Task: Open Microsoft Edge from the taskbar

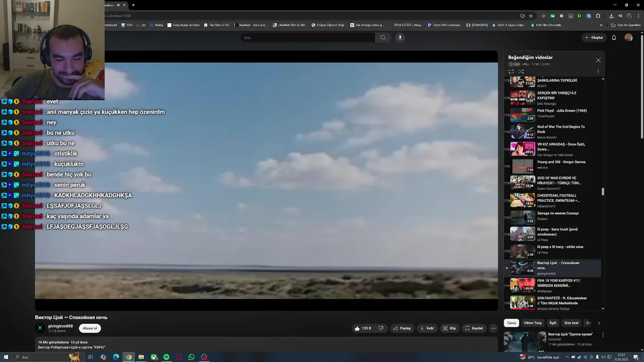Action: pyautogui.click(x=116, y=357)
